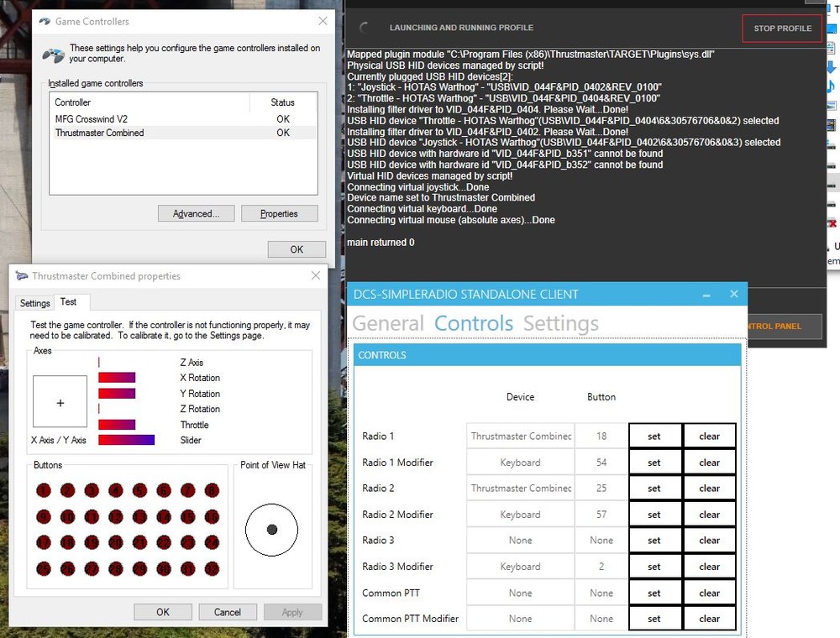Screen dimensions: 840x638
Task: Click the Throttle axis bar
Action: click(x=117, y=425)
